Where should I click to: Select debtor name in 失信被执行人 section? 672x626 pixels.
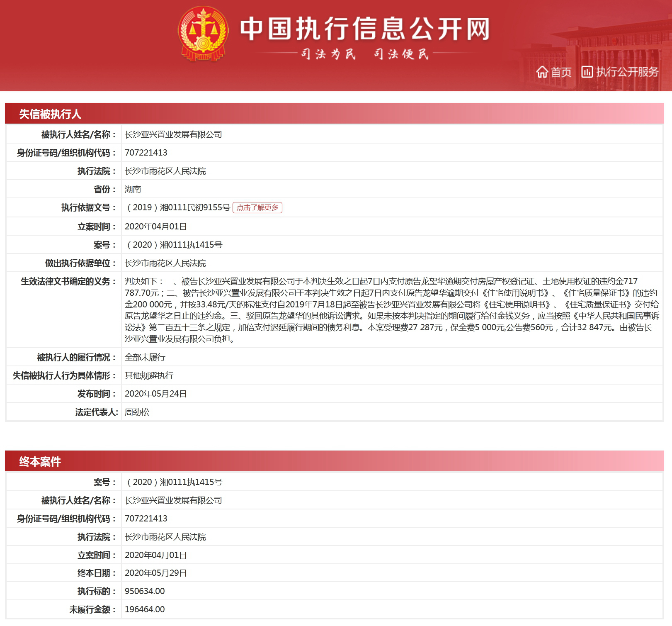click(x=173, y=134)
